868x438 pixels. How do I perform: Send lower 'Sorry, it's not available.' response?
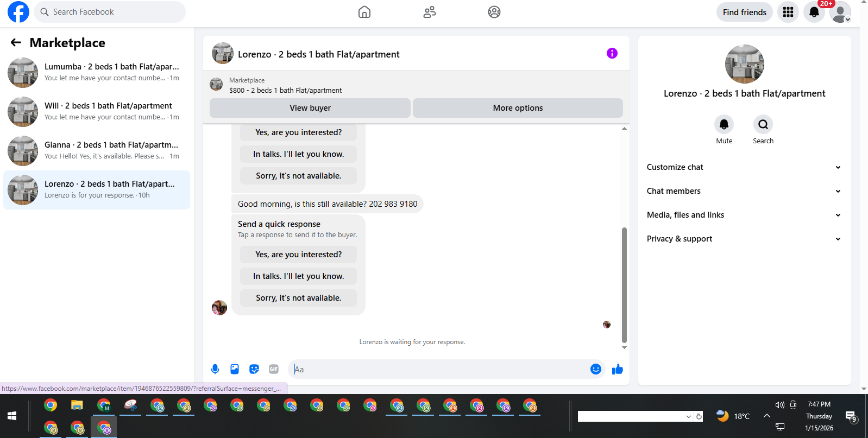click(299, 298)
